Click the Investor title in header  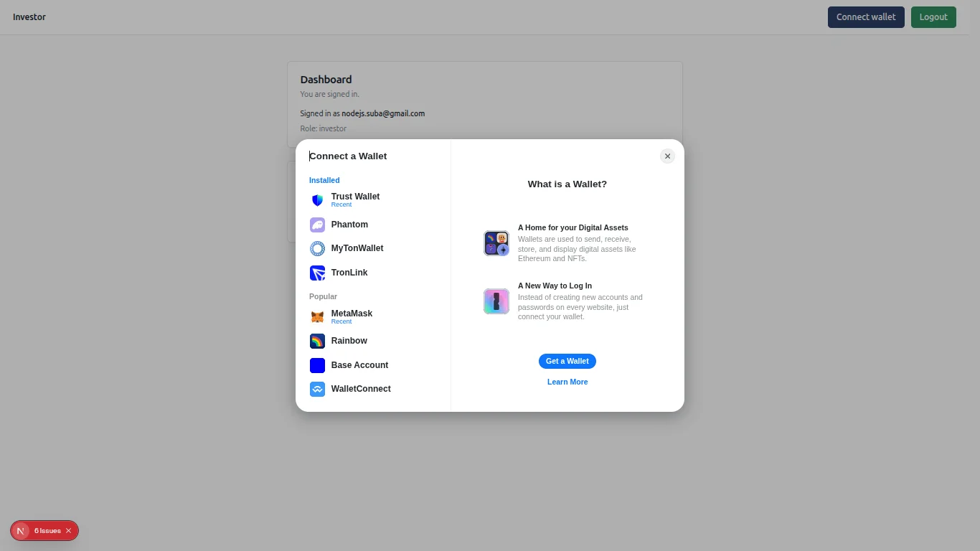29,17
